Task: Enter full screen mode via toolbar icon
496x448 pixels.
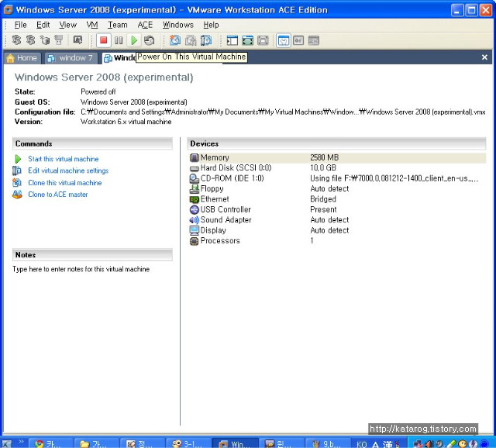Action: (247, 40)
